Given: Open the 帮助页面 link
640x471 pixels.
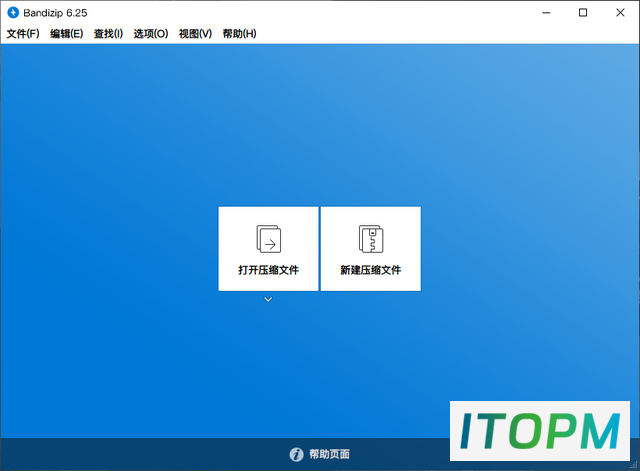Looking at the screenshot, I should (x=329, y=454).
